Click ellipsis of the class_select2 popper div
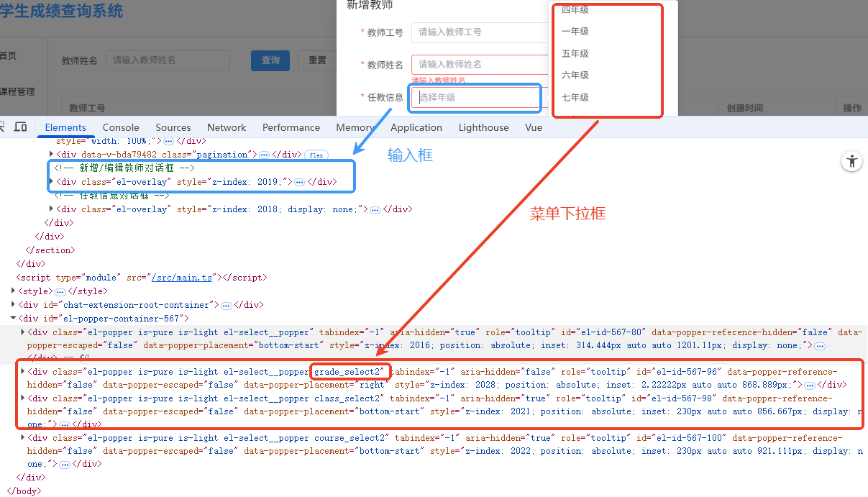Image resolution: width=868 pixels, height=497 pixels. click(64, 425)
